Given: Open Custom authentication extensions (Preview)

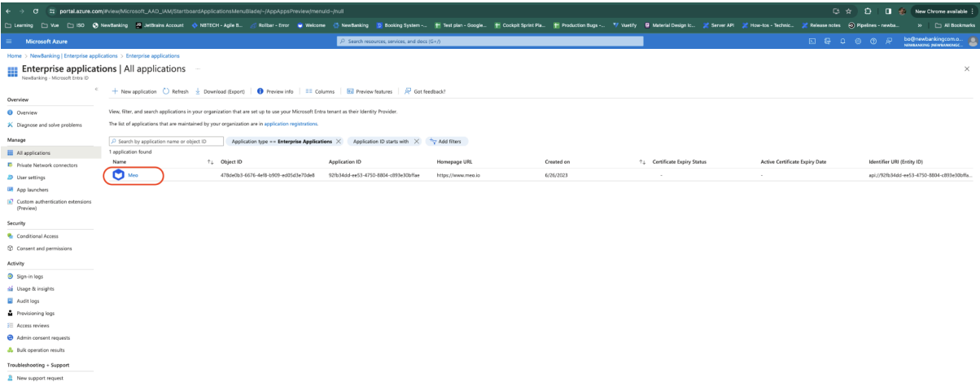Looking at the screenshot, I should coord(49,204).
